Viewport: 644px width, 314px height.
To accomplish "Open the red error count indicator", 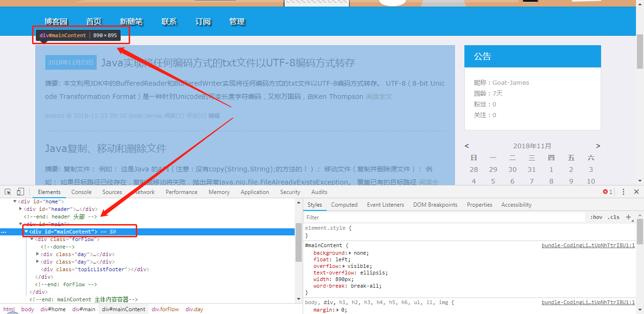I will [x=608, y=192].
